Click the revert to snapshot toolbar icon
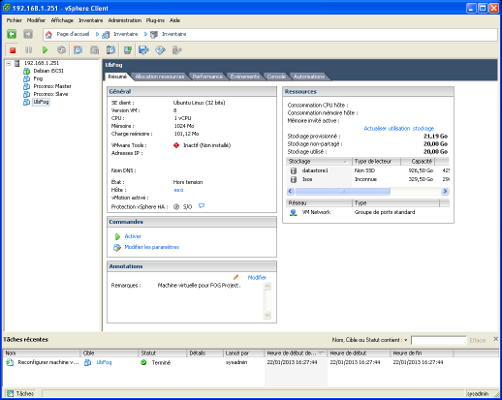This screenshot has height=400, width=502. [95, 50]
